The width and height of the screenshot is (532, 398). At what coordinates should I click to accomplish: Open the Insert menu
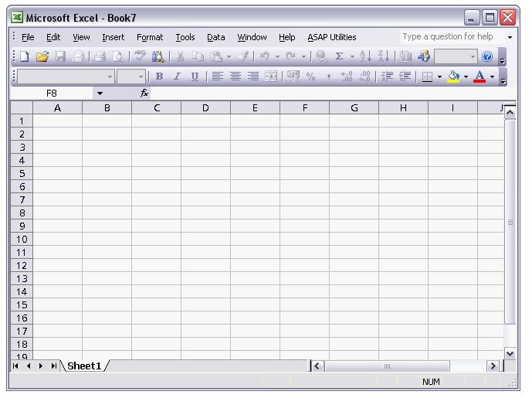[114, 37]
